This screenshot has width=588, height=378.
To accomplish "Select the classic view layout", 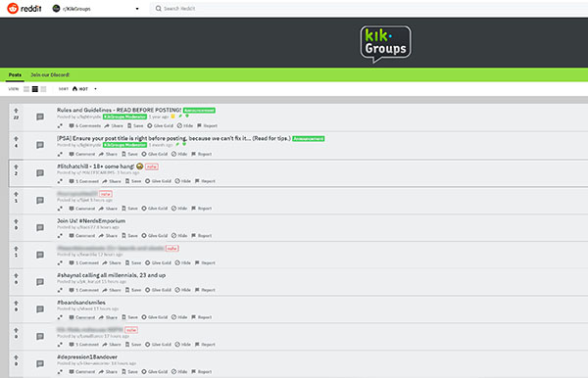I will (x=35, y=89).
